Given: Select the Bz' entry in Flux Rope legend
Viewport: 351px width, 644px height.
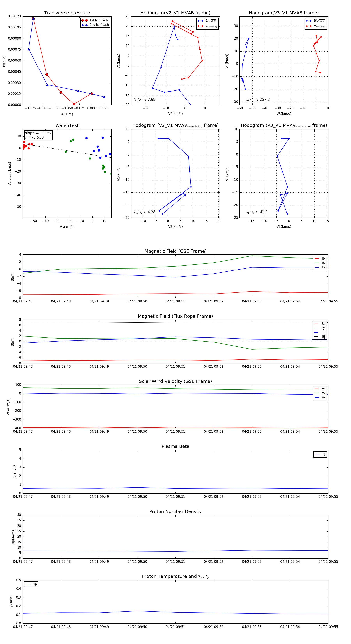Looking at the screenshot, I should 320,332.
